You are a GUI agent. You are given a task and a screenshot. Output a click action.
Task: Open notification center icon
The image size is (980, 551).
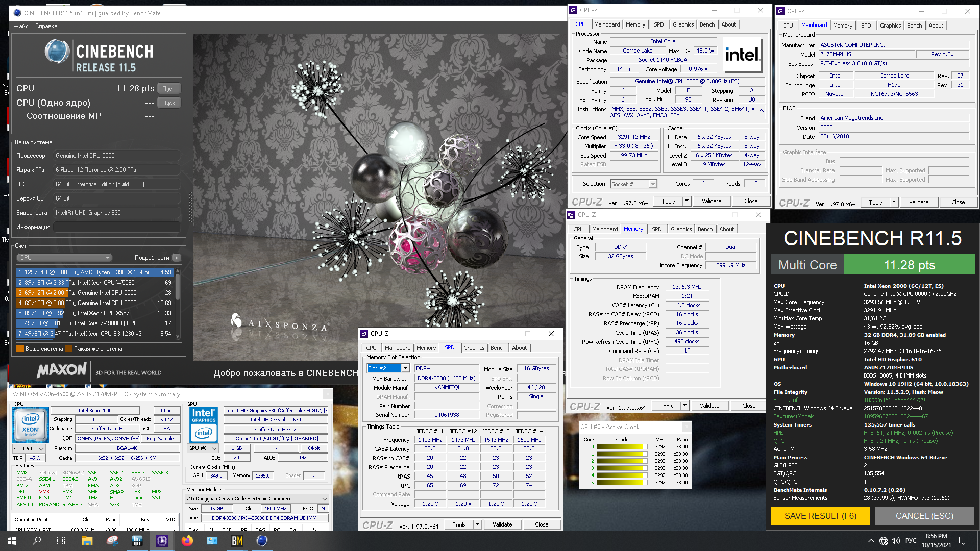point(963,541)
